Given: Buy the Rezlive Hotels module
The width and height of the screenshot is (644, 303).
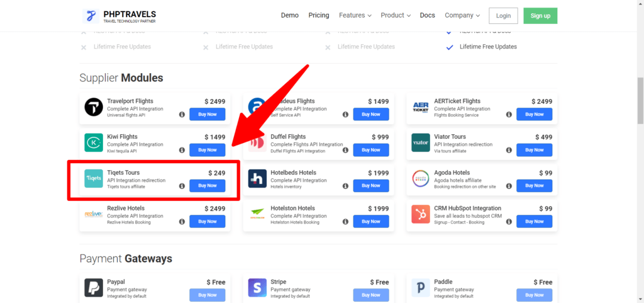Looking at the screenshot, I should click(208, 221).
